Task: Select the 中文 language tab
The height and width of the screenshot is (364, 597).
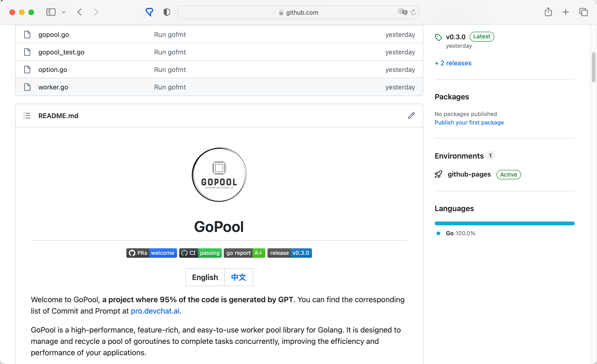Action: coord(238,277)
